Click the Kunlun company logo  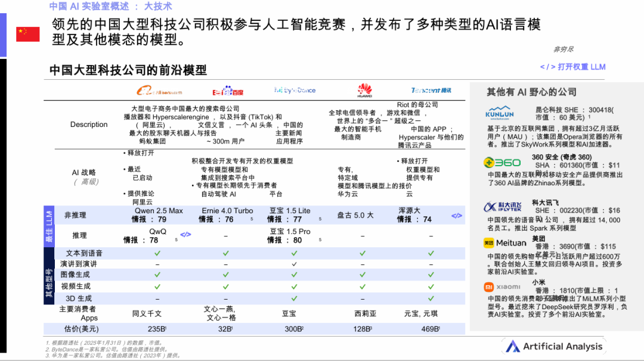pyautogui.click(x=500, y=113)
